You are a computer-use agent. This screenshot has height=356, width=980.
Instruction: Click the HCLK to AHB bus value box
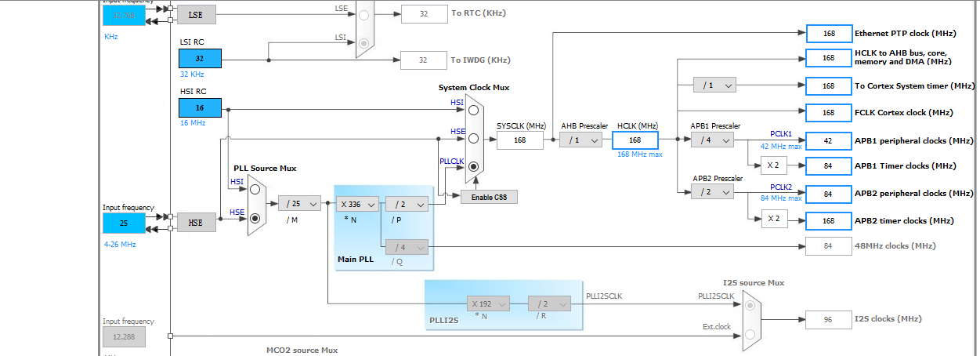coord(829,58)
